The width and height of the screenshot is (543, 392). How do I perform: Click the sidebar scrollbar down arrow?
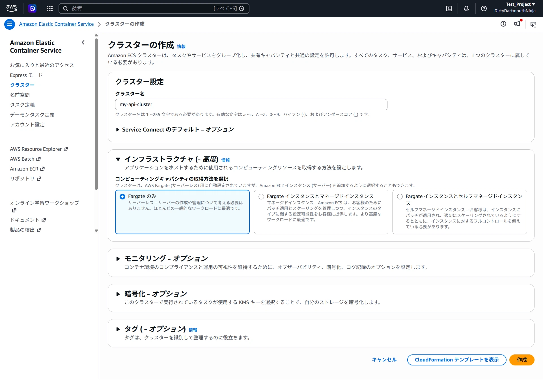coord(96,231)
